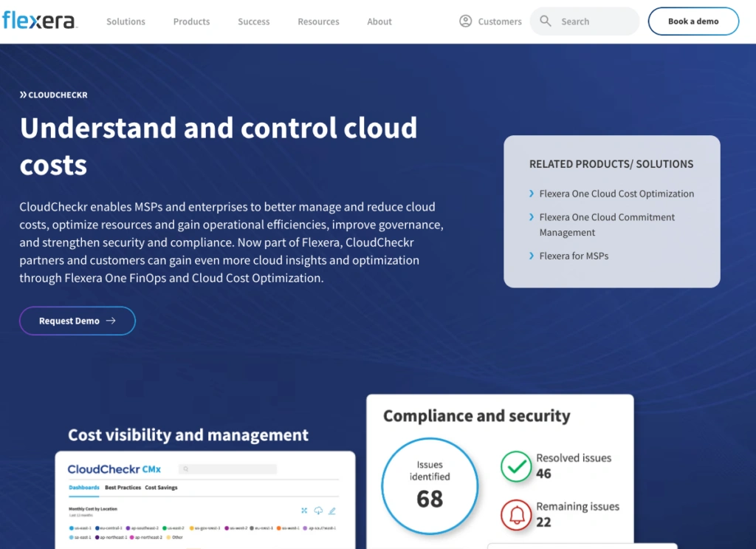Image resolution: width=756 pixels, height=549 pixels.
Task: Open the Products menu
Action: (191, 21)
